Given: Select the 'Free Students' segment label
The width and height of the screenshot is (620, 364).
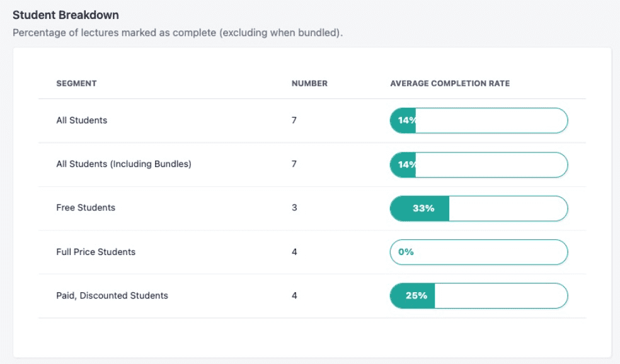Looking at the screenshot, I should [86, 207].
